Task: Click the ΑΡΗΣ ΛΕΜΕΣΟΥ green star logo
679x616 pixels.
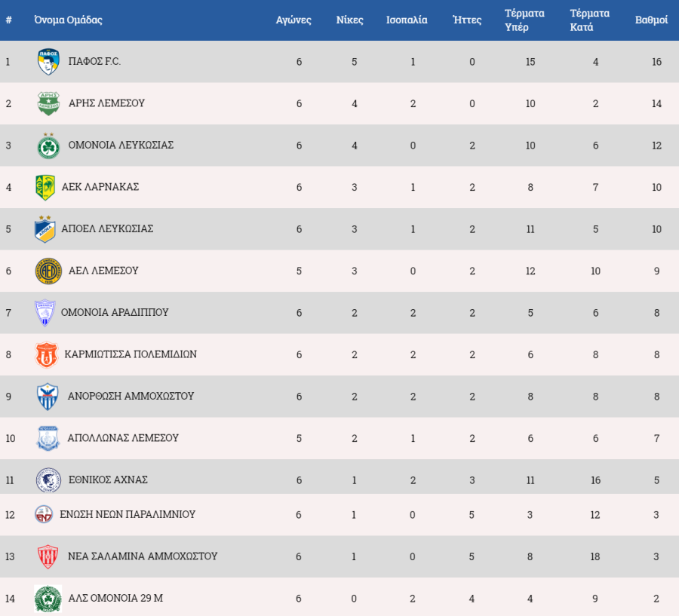Action: [x=48, y=103]
